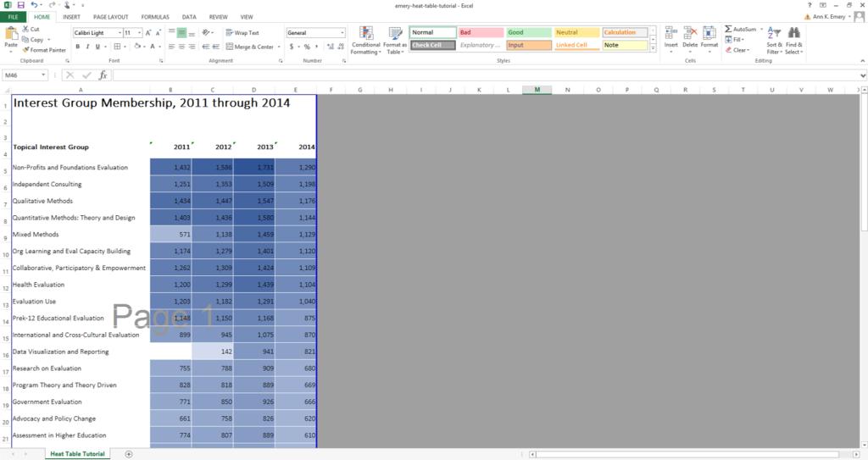868x460 pixels.
Task: Click the text Orientation icon
Action: pos(206,33)
